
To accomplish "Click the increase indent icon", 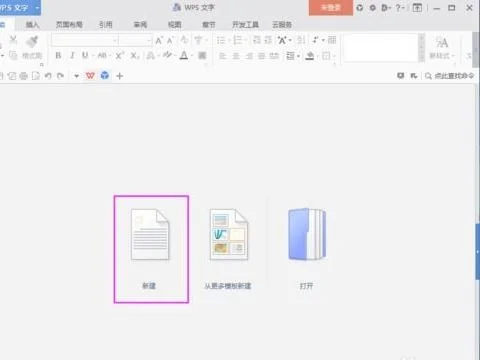I will (x=268, y=40).
